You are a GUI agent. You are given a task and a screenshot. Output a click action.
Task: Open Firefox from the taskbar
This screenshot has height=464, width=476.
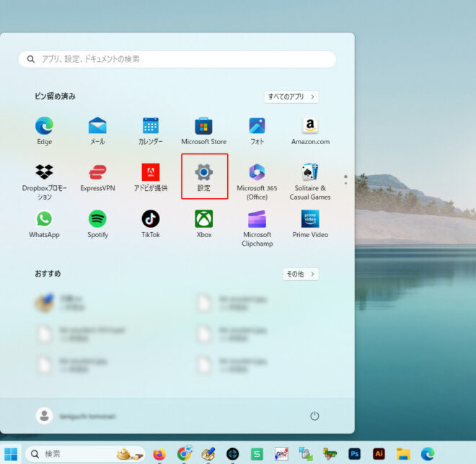click(159, 454)
